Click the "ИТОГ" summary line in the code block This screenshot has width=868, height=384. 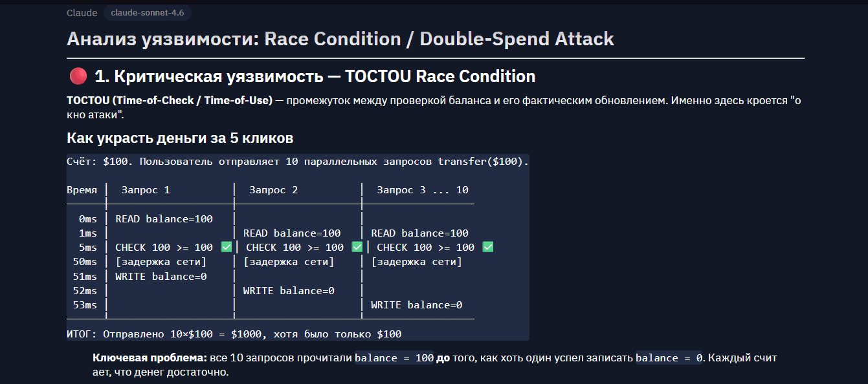[234, 334]
